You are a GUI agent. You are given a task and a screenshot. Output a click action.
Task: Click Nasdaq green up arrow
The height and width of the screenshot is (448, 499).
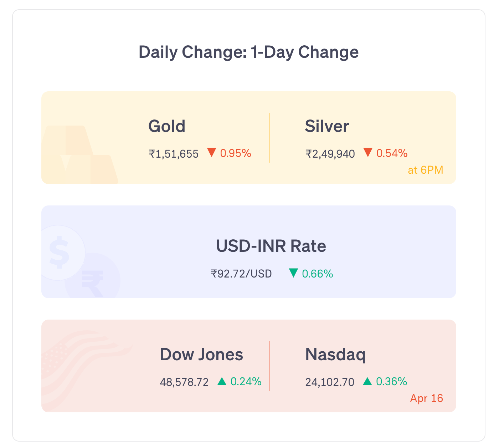[x=367, y=382]
